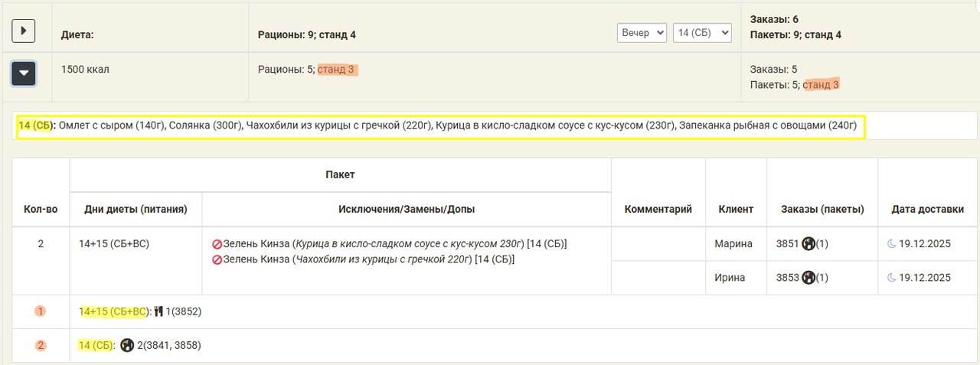
Task: Expand the Диета header row arrow
Action: click(24, 31)
